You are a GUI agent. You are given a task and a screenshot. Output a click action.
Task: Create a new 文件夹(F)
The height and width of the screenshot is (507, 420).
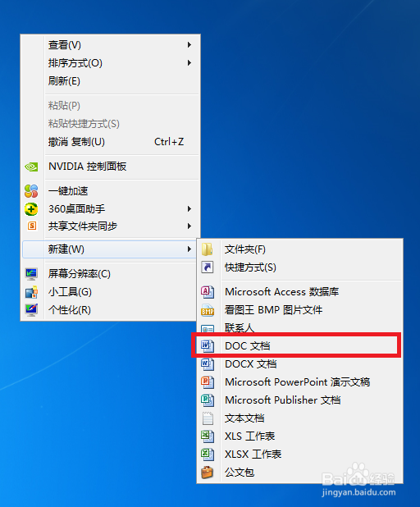pos(299,249)
